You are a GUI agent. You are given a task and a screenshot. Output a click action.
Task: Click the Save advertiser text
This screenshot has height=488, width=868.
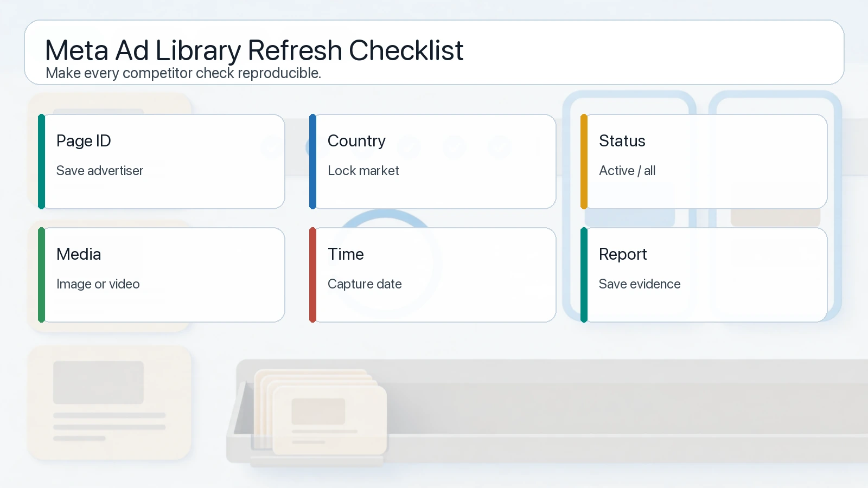coord(100,171)
